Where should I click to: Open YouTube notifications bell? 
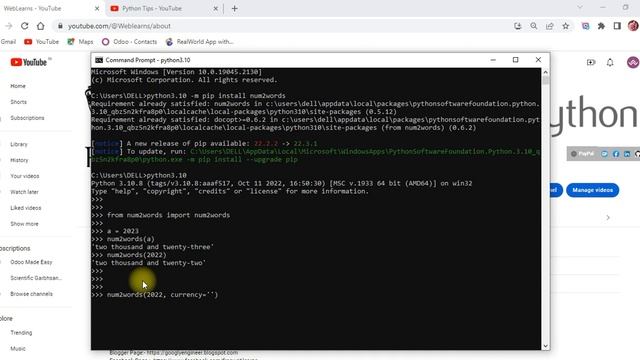(x=610, y=62)
